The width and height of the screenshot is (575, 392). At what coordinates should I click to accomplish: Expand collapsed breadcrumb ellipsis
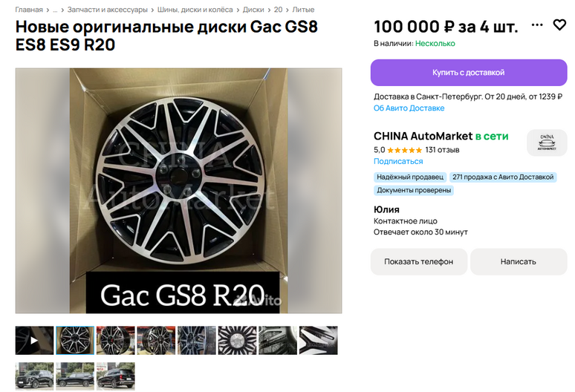click(55, 10)
